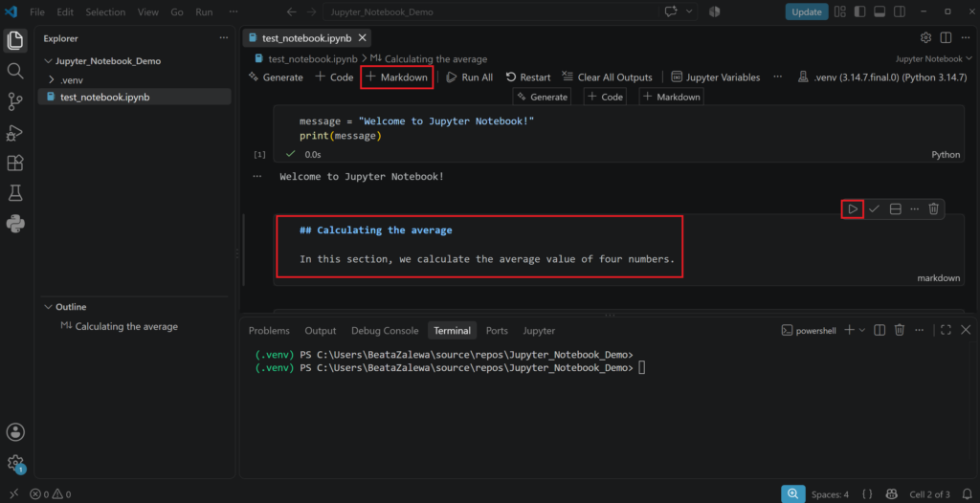The image size is (980, 503).
Task: Open the Edit menu
Action: tap(64, 11)
